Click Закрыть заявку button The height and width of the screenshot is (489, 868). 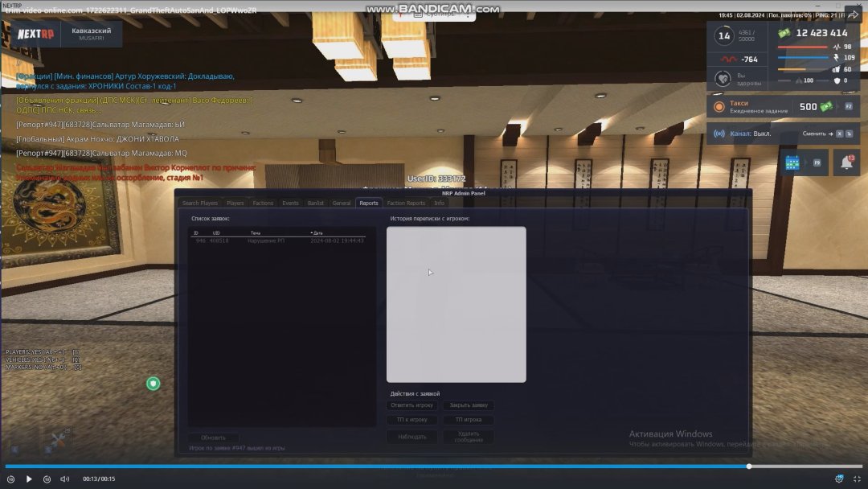[469, 405]
